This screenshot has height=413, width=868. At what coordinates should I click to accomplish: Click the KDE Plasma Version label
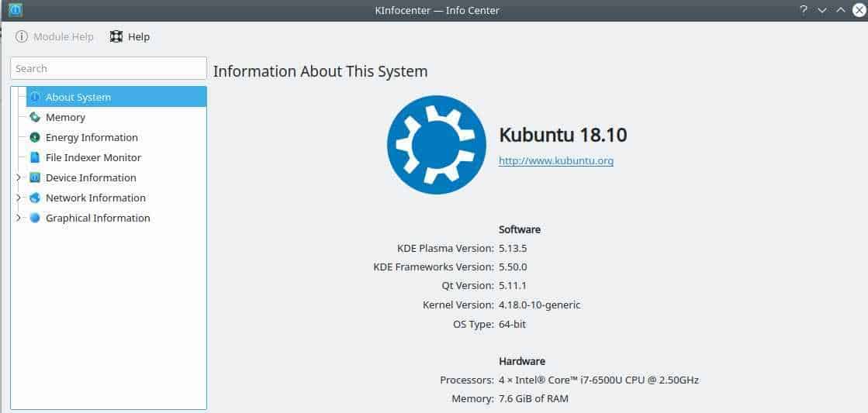pos(445,248)
